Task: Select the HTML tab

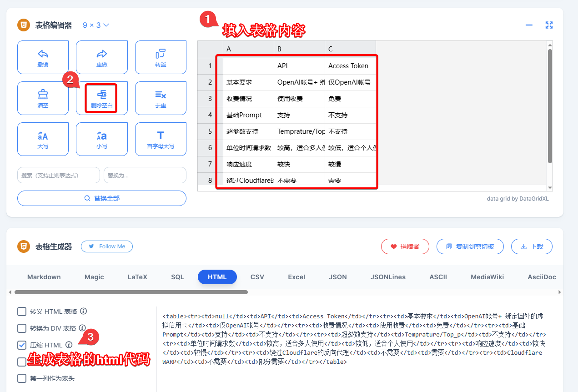Action: click(x=217, y=277)
